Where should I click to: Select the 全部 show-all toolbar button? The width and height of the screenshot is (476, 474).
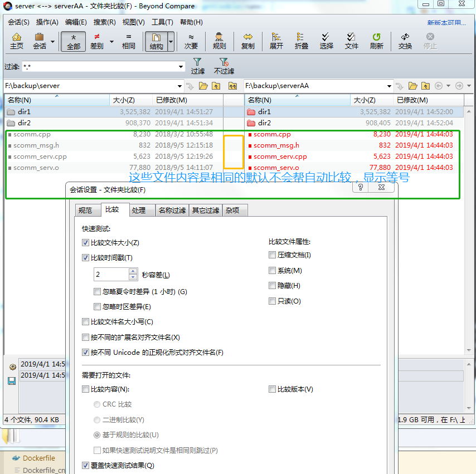(73, 42)
